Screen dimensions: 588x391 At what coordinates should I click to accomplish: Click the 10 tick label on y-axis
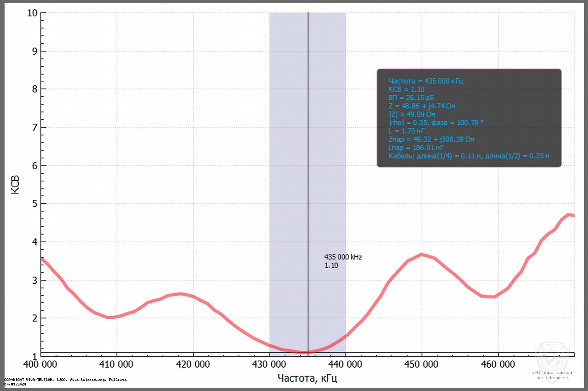[x=31, y=13]
